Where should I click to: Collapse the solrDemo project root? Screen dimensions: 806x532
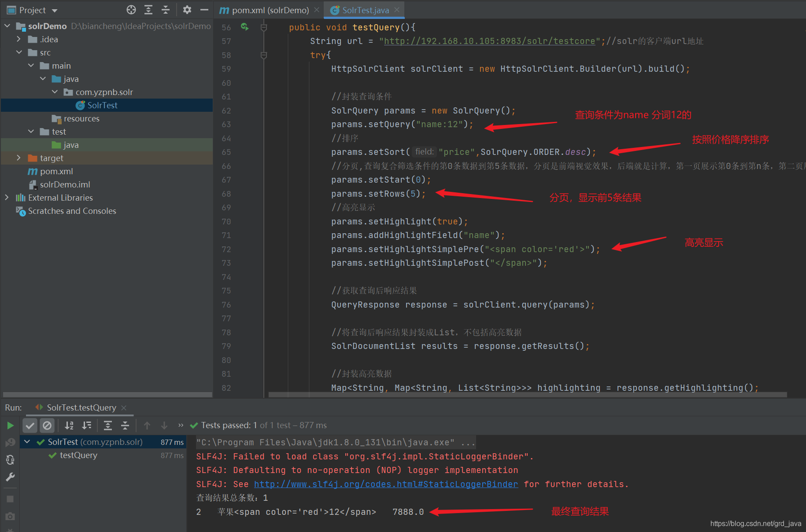tap(7, 26)
